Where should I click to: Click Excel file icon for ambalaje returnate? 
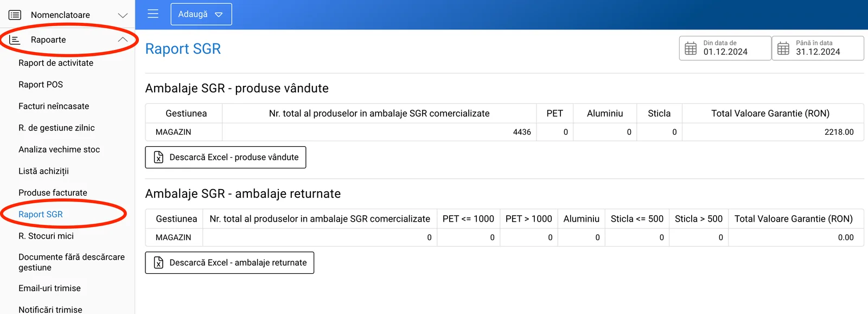(x=158, y=262)
